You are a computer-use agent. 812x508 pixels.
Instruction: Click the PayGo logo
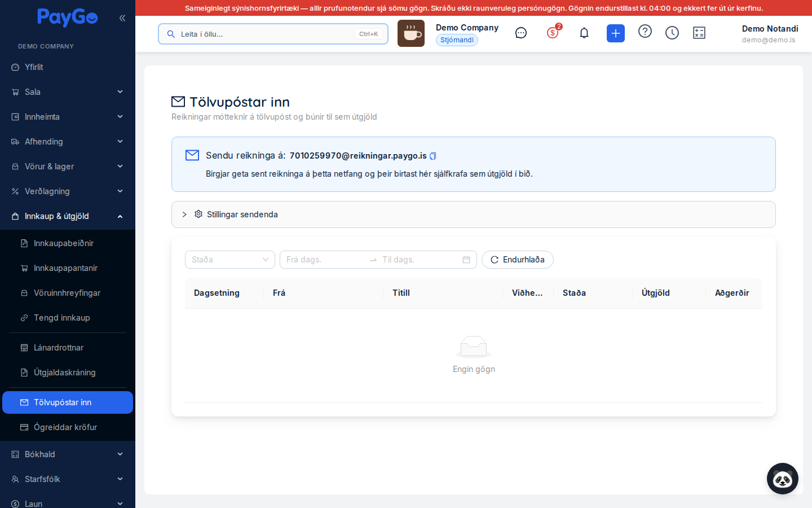pyautogui.click(x=68, y=17)
